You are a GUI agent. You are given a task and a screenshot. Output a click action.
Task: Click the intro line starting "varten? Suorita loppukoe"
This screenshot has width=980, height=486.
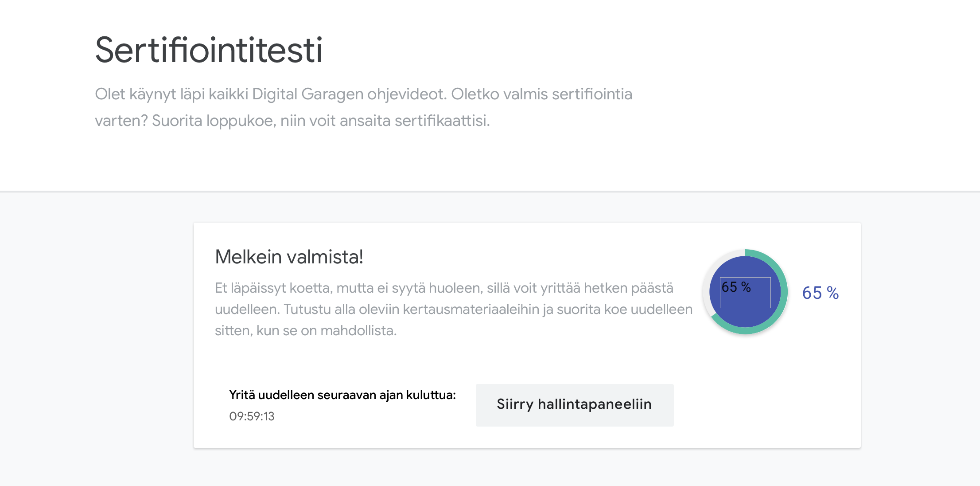point(292,121)
